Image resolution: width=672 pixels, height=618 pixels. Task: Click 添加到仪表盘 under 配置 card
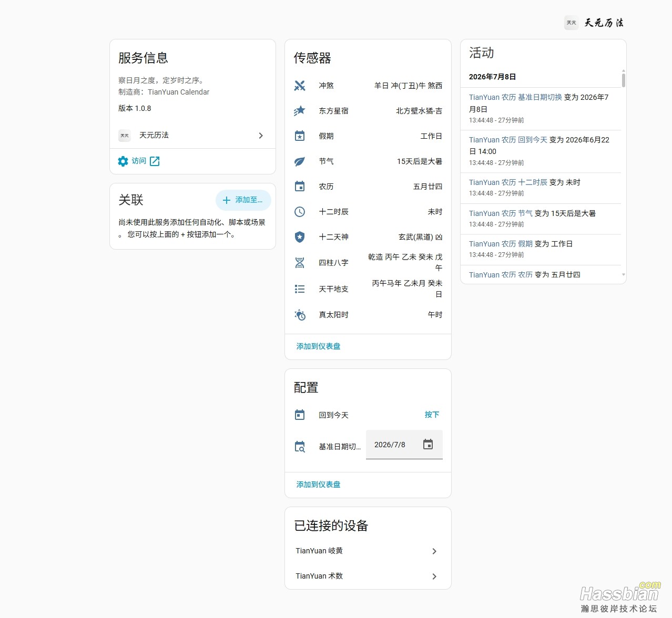[318, 485]
